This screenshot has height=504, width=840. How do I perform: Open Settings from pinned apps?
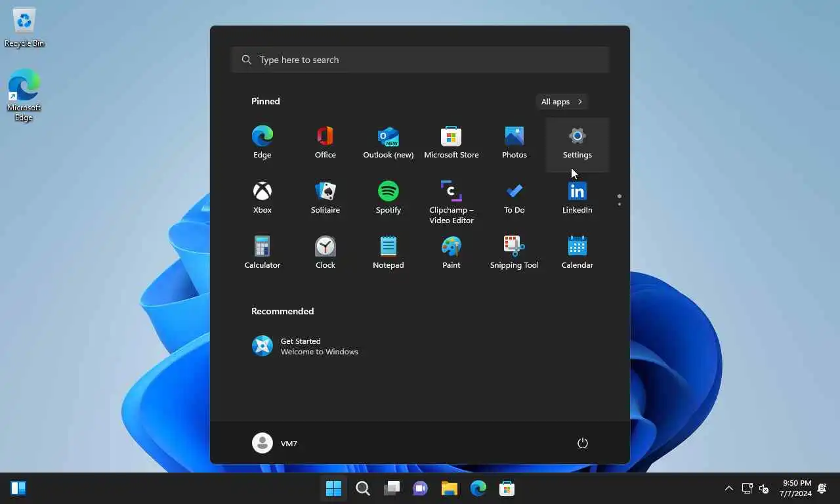coord(577,144)
